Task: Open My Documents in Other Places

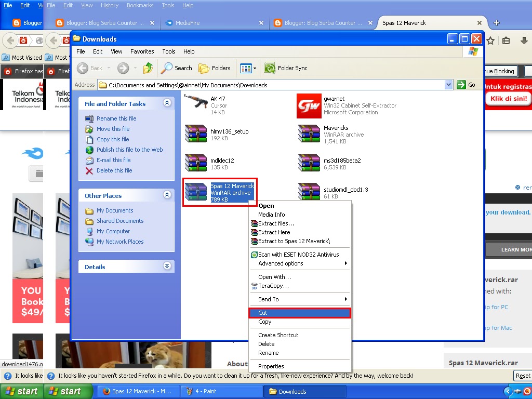Action: pyautogui.click(x=115, y=210)
